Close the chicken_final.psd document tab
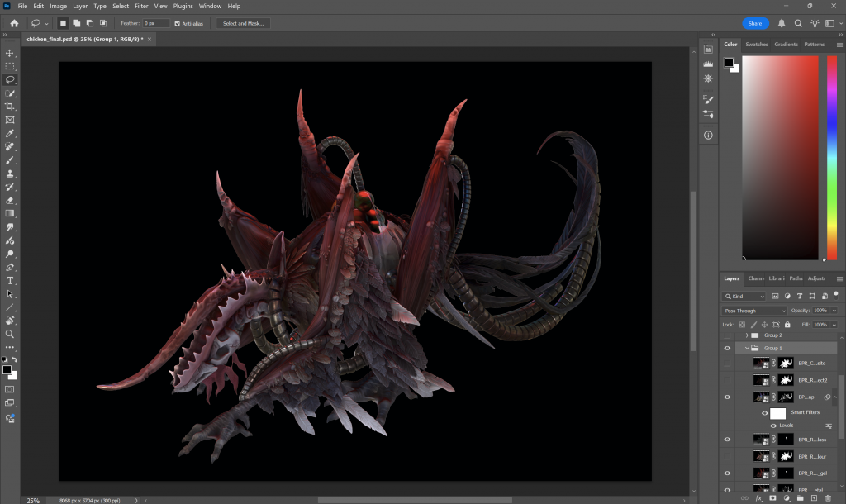The height and width of the screenshot is (504, 846). [x=150, y=40]
